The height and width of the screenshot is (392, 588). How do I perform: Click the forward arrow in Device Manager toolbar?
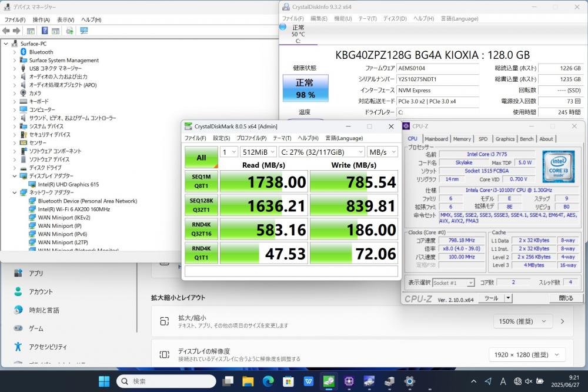click(x=16, y=31)
